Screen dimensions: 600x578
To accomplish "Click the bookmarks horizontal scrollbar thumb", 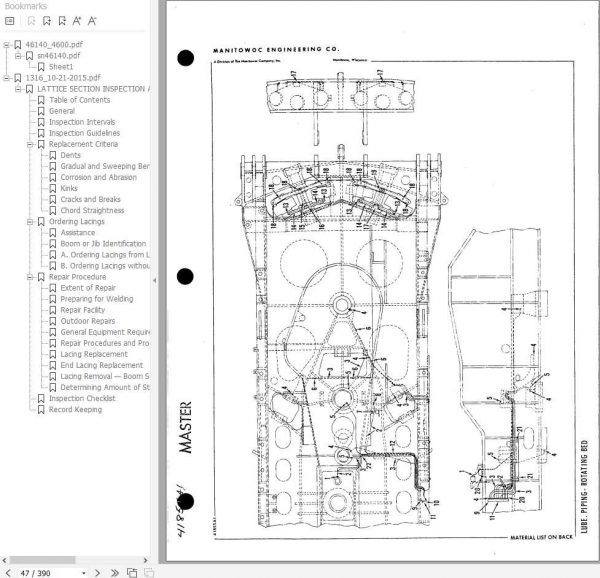I will tap(42, 560).
